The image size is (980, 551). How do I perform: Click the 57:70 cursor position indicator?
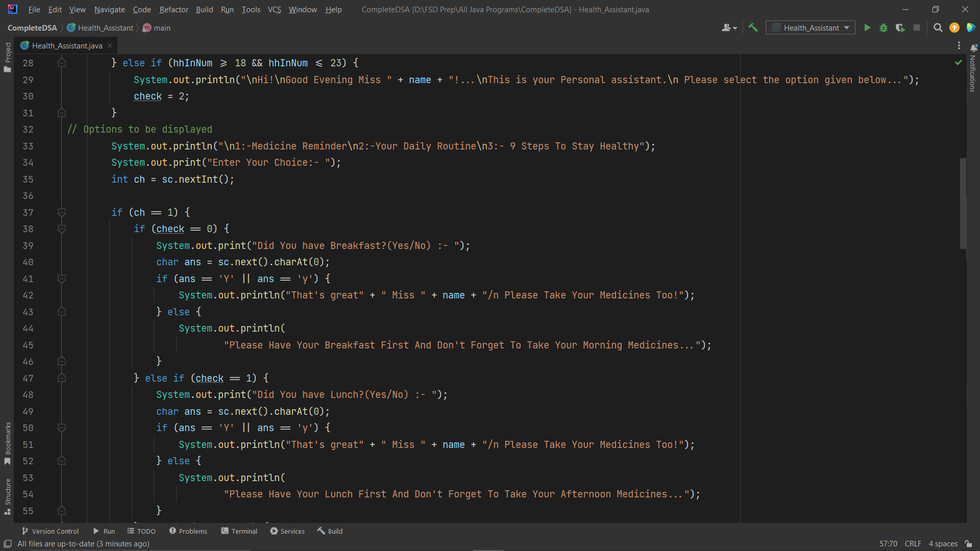(888, 544)
